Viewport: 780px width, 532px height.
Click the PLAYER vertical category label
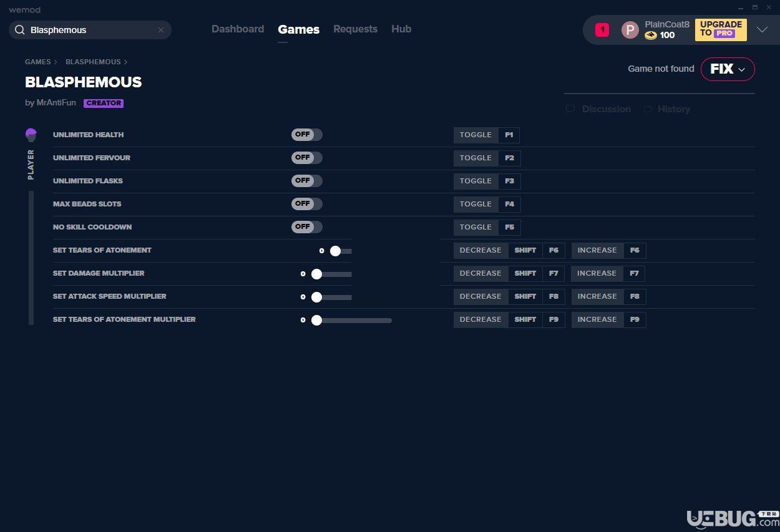(31, 165)
